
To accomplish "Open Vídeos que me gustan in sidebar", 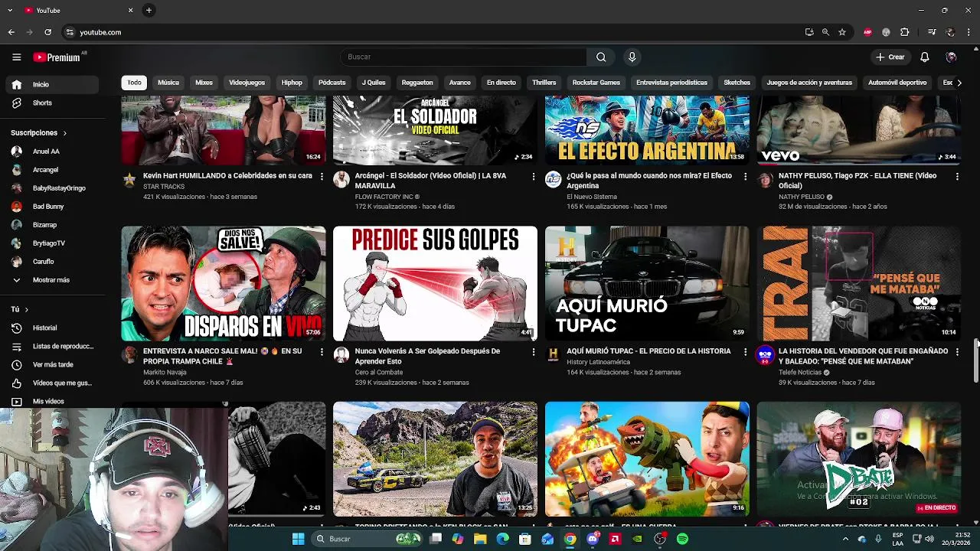I will pos(52,383).
